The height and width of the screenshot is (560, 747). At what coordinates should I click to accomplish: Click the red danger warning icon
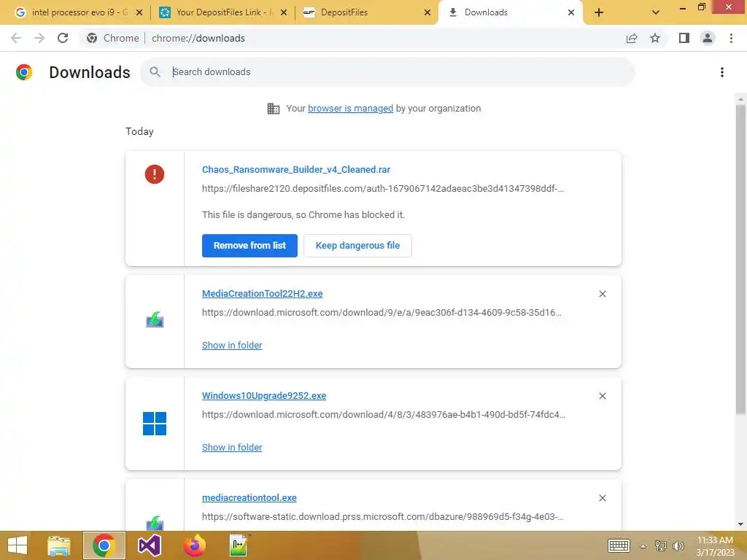click(155, 174)
